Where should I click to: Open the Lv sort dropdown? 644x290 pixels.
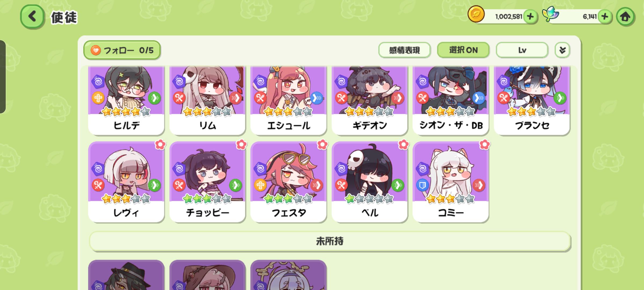point(522,50)
